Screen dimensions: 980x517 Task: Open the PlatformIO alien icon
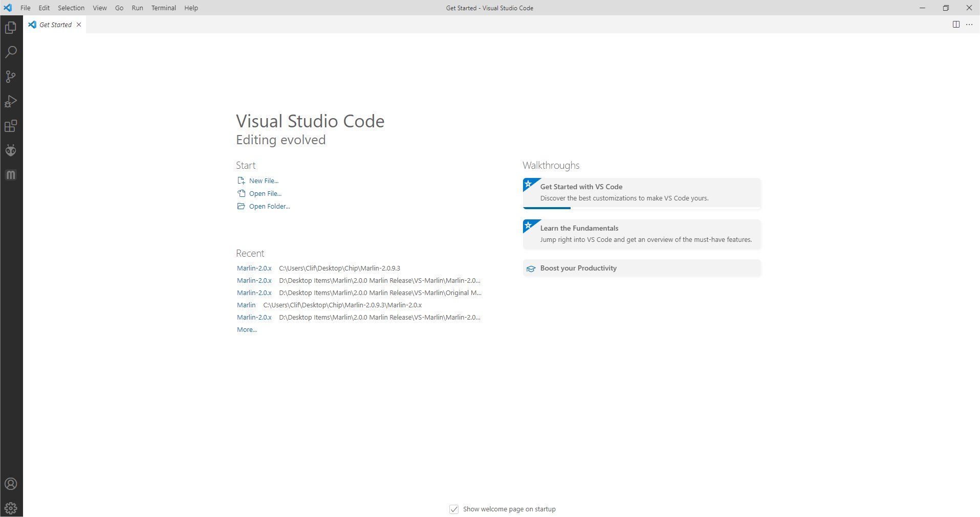11,150
